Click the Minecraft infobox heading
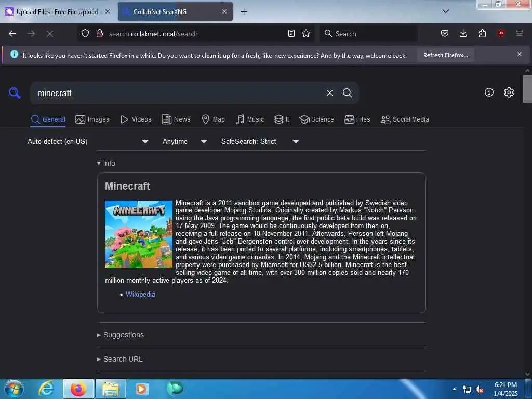532x399 pixels. (x=127, y=186)
